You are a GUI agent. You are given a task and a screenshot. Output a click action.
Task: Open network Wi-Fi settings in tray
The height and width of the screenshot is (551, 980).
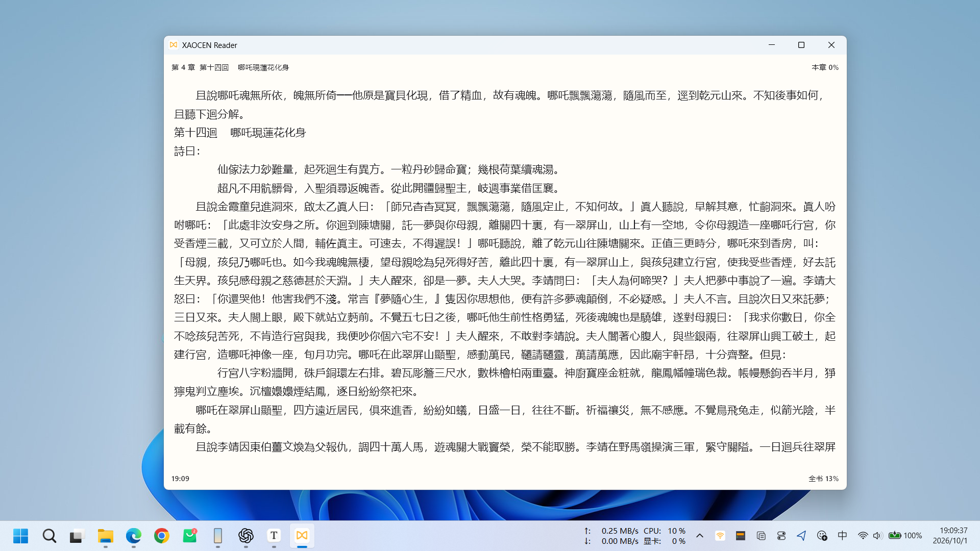click(x=863, y=536)
